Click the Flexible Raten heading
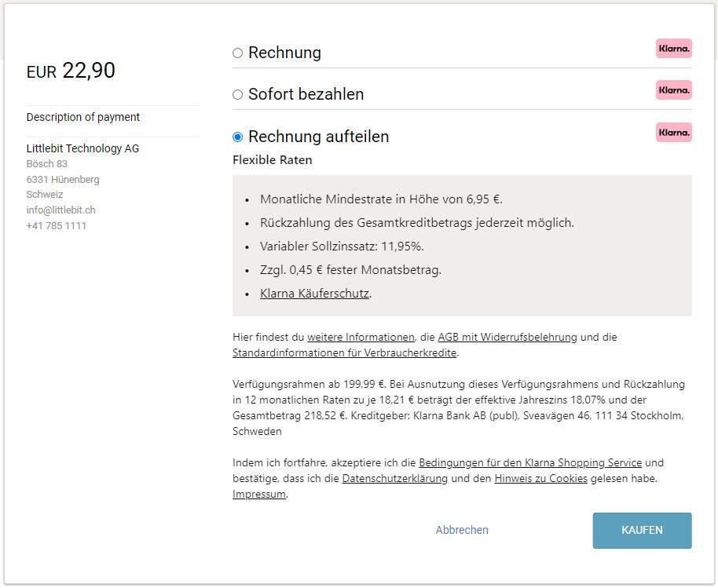Image resolution: width=718 pixels, height=588 pixels. click(273, 160)
